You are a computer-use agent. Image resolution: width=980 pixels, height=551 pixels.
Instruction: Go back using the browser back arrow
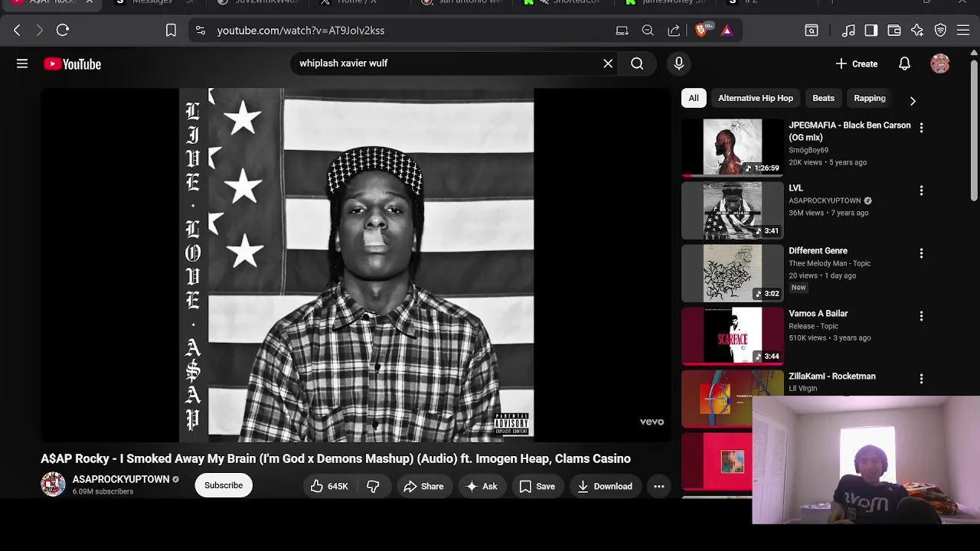[17, 31]
